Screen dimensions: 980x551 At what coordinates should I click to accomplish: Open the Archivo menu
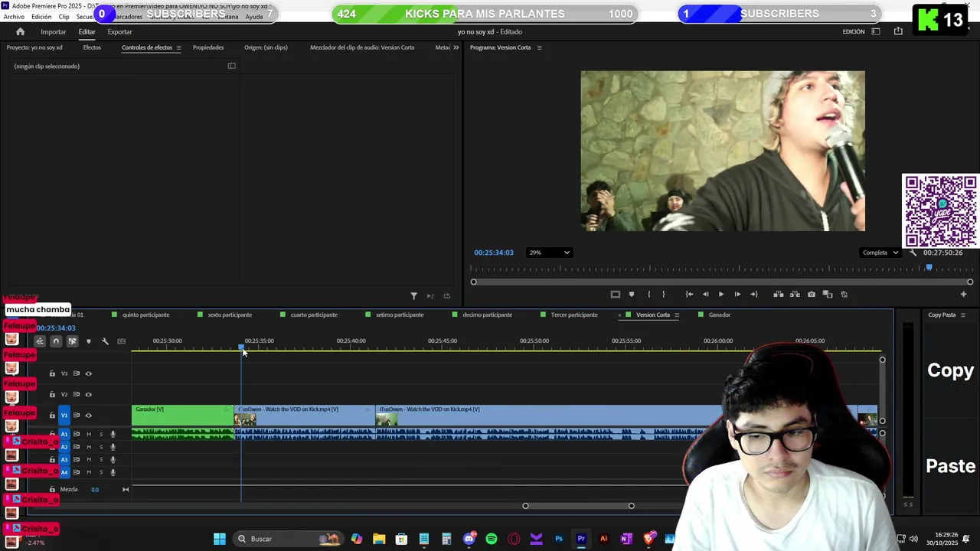tap(14, 17)
